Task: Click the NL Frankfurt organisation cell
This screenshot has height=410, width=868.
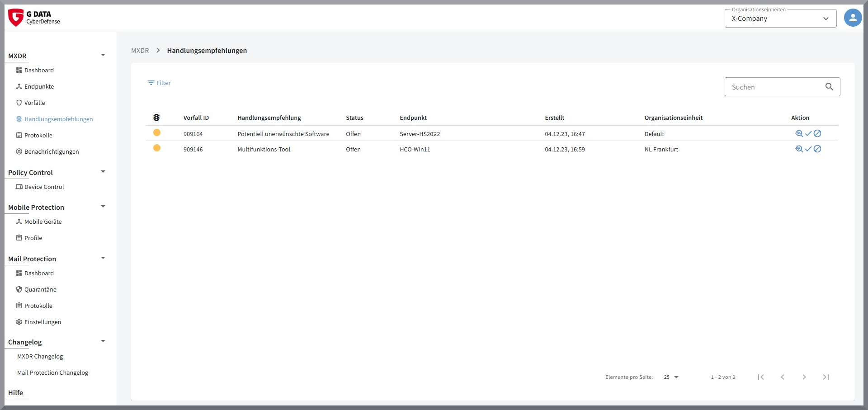Action: (661, 149)
